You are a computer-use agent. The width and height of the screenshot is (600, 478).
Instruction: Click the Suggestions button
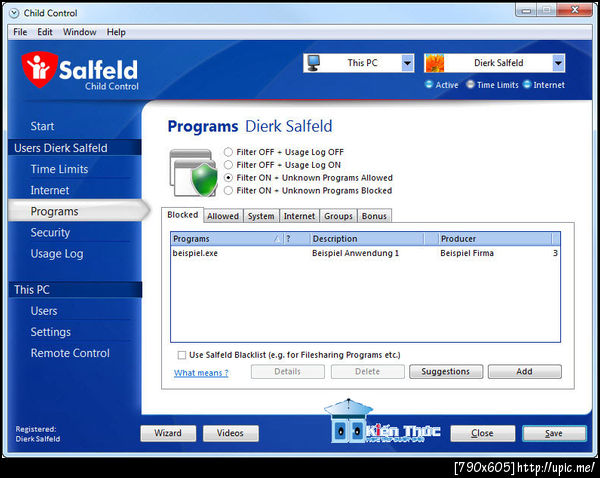click(x=446, y=372)
